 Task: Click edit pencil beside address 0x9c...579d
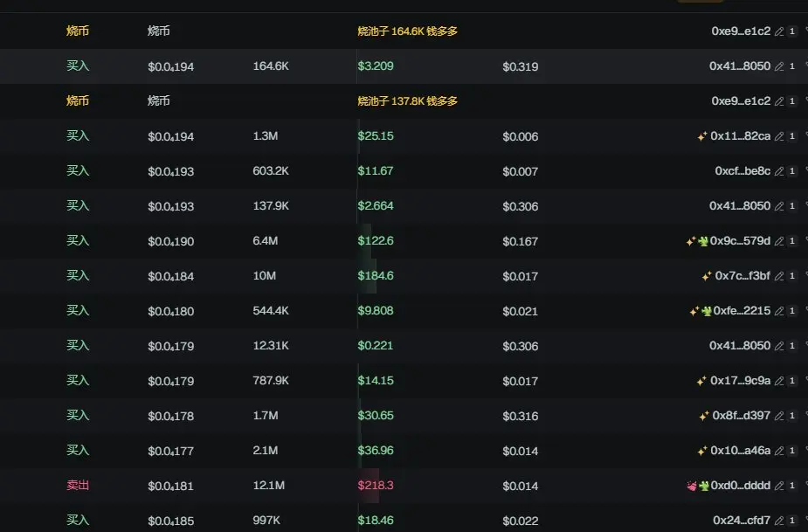click(x=779, y=241)
